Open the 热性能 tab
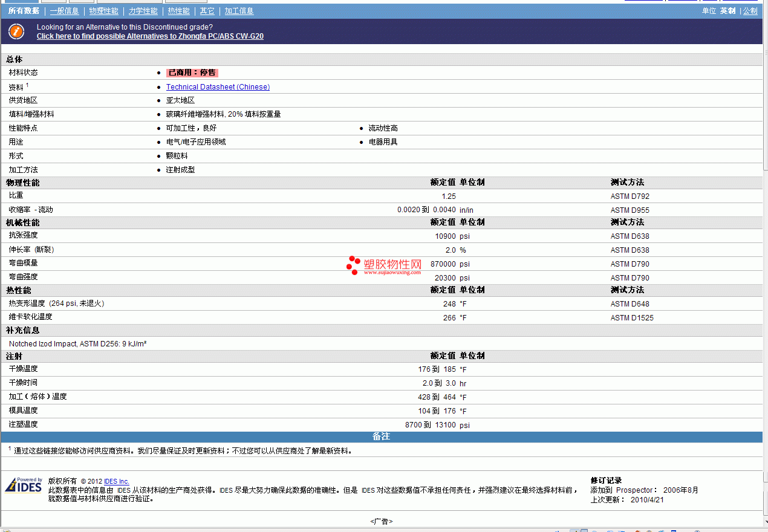The image size is (768, 532). click(x=178, y=11)
